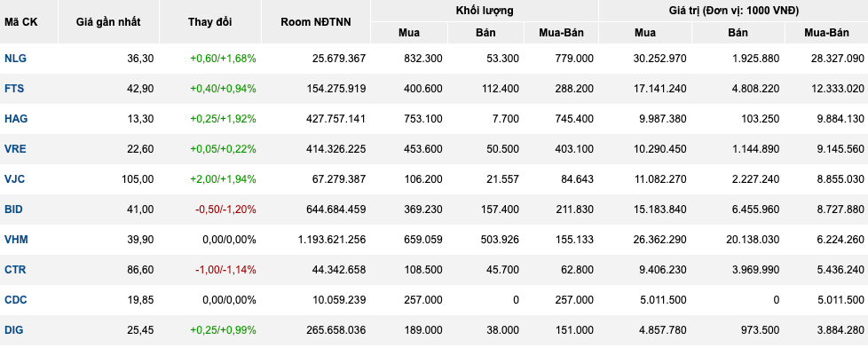Open the VHM stock ticker link

click(16, 240)
